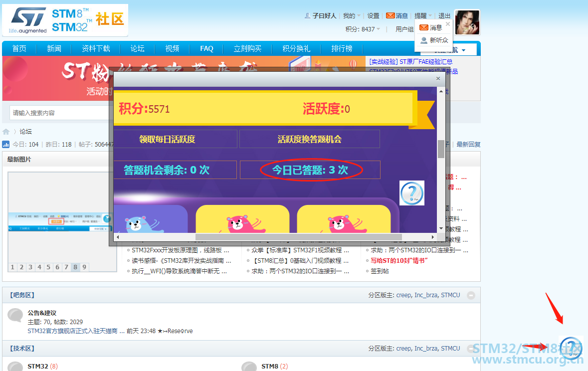Image resolution: width=588 pixels, height=371 pixels.
Task: Open post STM32Fxxx开发板原理图
Action: (x=181, y=250)
